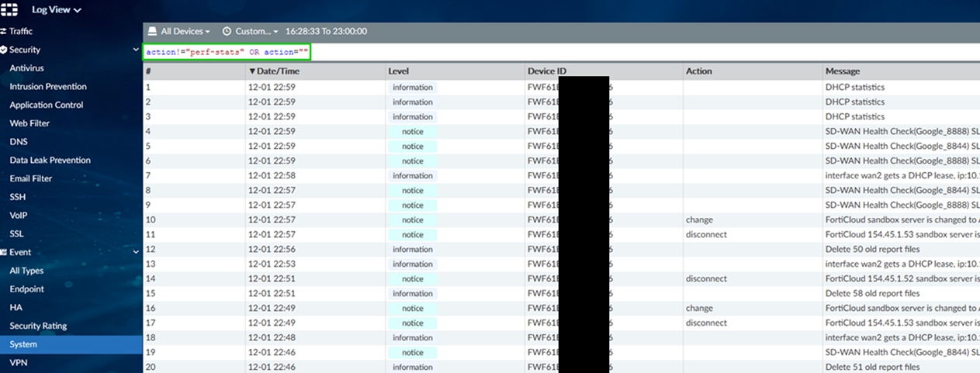Viewport: 980px width, 373px height.
Task: Click change action in row 16
Action: [699, 309]
